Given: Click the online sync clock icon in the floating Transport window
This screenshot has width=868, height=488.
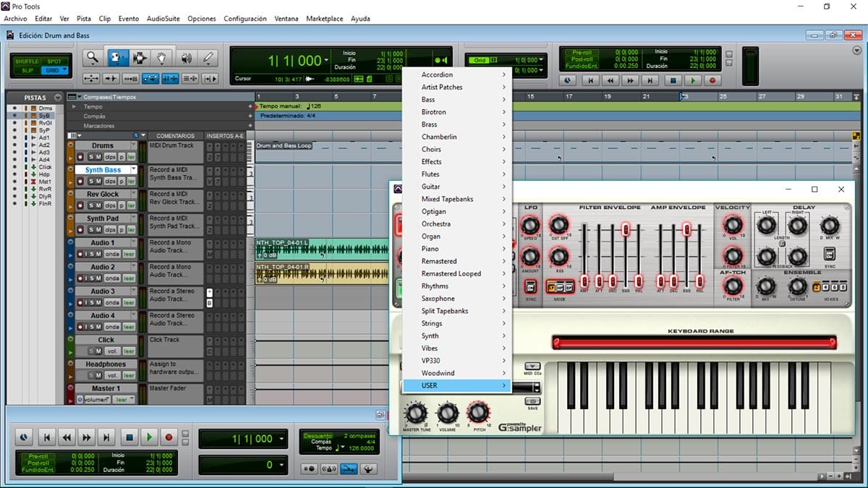Looking at the screenshot, I should tap(24, 437).
